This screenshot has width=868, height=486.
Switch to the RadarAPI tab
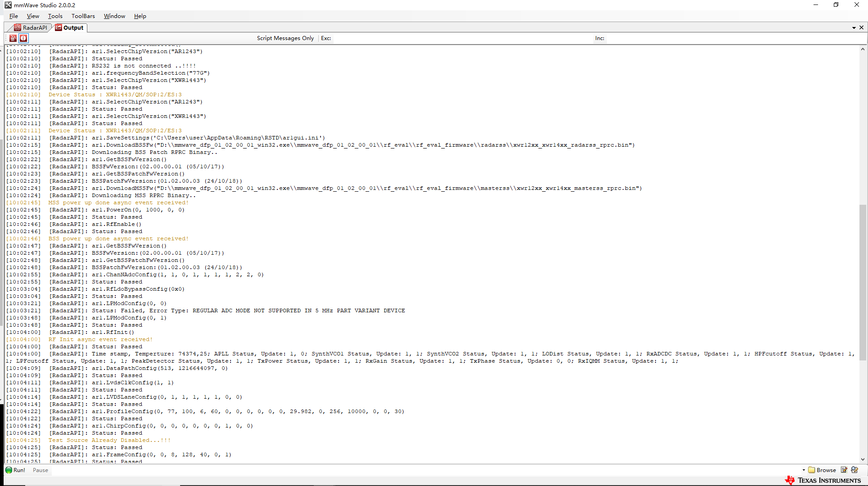(x=35, y=27)
